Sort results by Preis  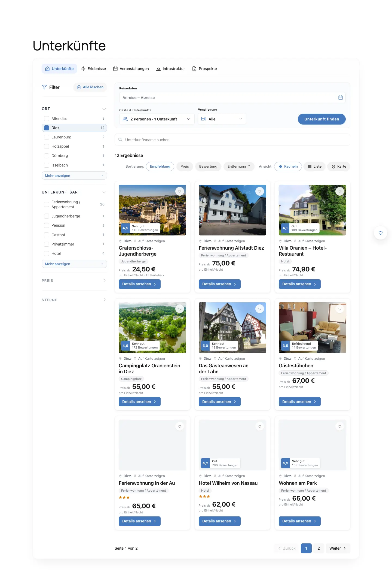(x=185, y=167)
